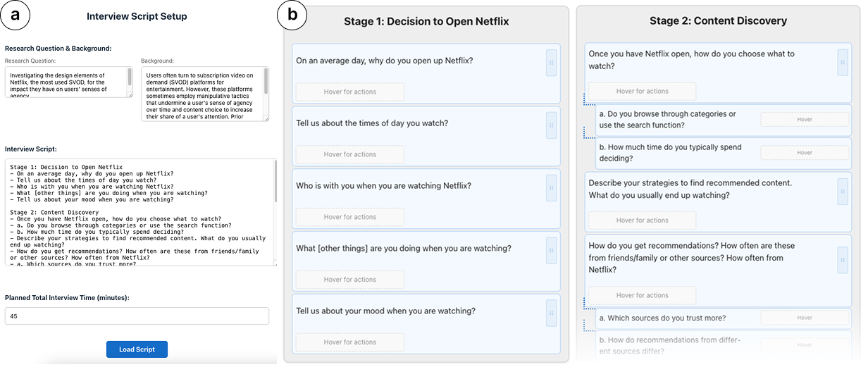Click the Background text box scrollbar
The image size is (868, 367).
click(266, 81)
